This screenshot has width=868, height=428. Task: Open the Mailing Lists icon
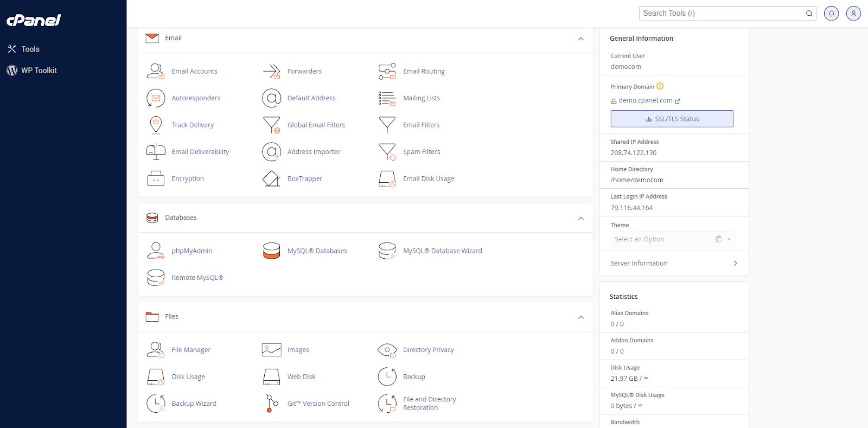[387, 98]
